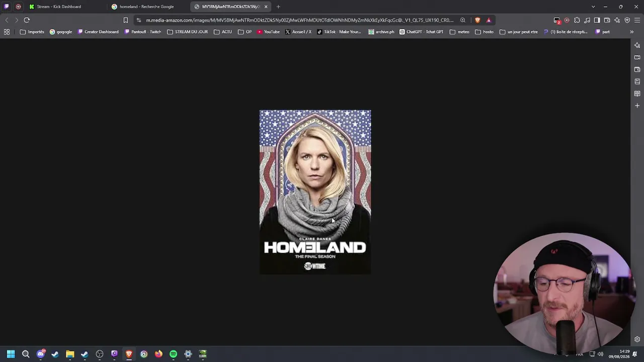Toggle the sidebar panel icon in the toolbar

[597, 20]
